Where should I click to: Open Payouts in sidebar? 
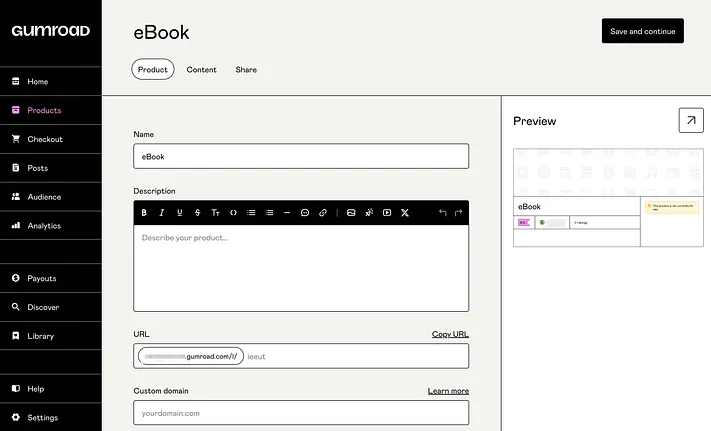(x=51, y=278)
